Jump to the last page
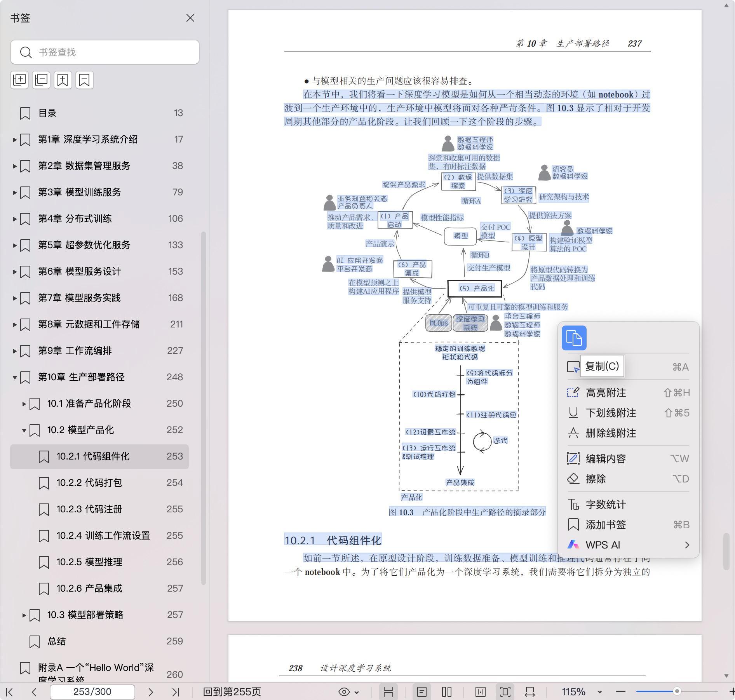The height and width of the screenshot is (700, 735). [x=176, y=692]
